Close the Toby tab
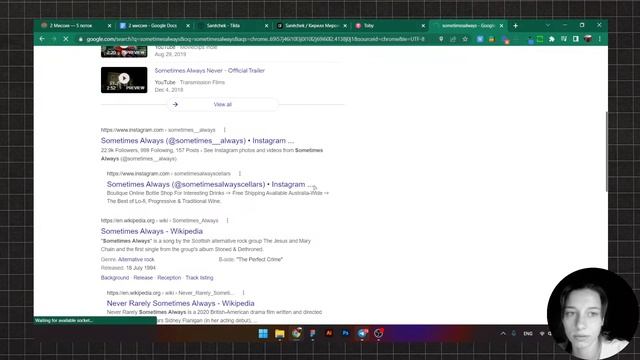640x360 pixels. [x=423, y=26]
